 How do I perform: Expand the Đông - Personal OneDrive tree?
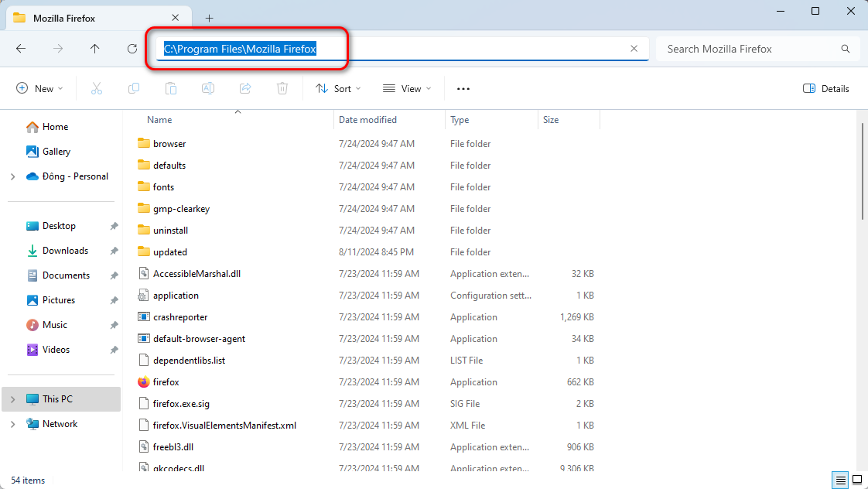click(12, 176)
